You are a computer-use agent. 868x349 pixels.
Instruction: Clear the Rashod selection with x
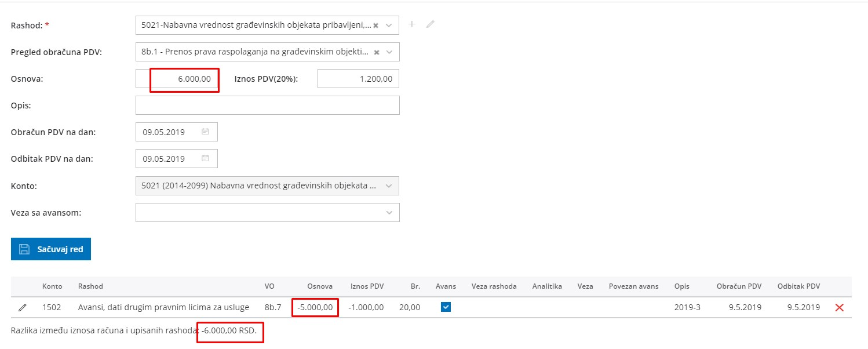[375, 26]
